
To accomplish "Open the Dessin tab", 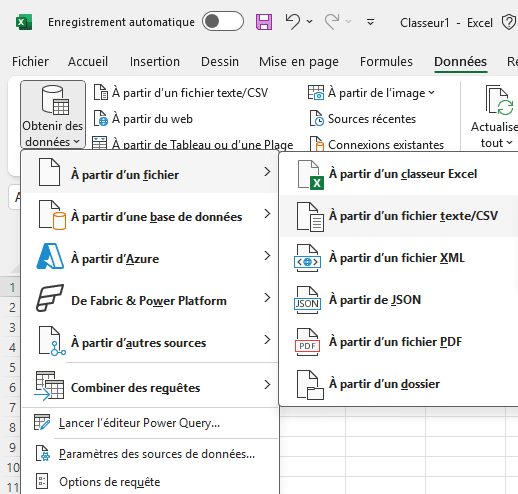I will (x=220, y=62).
